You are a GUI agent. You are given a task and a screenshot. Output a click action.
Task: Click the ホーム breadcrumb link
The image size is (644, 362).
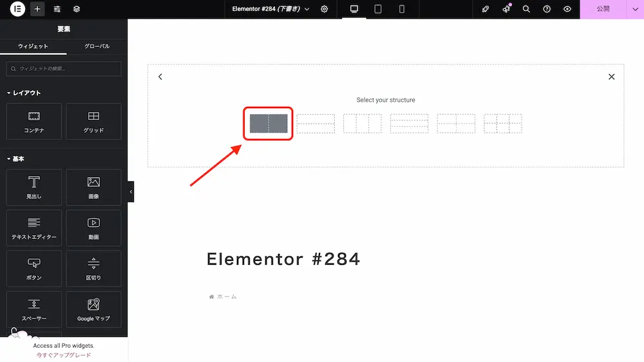point(227,297)
